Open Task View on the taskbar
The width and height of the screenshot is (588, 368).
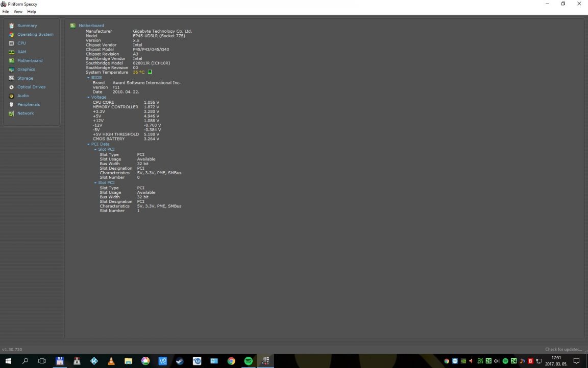pyautogui.click(x=42, y=361)
